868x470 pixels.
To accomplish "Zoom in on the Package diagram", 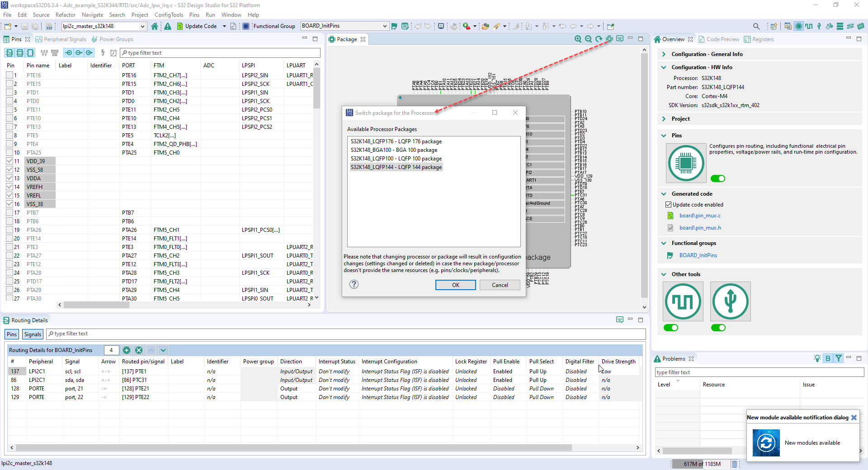I will pyautogui.click(x=578, y=39).
